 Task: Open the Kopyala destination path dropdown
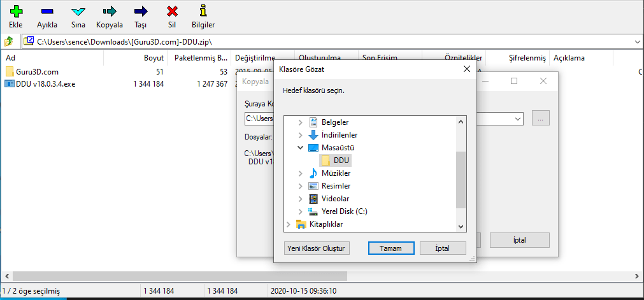(518, 118)
